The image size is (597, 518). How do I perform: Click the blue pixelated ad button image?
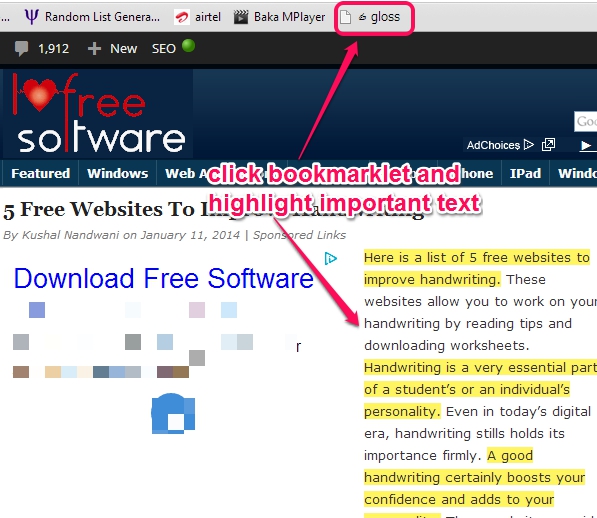(x=173, y=414)
